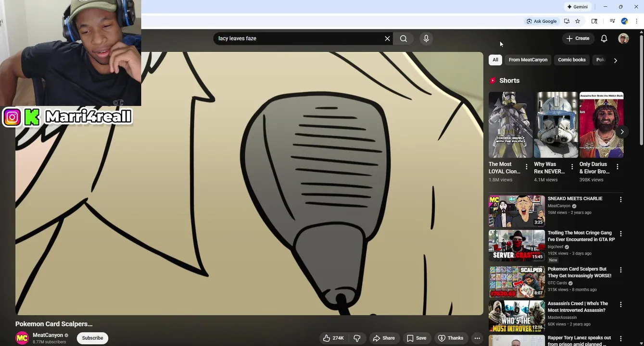Subscribe to MeatCanyon
This screenshot has width=644, height=346.
(92, 338)
